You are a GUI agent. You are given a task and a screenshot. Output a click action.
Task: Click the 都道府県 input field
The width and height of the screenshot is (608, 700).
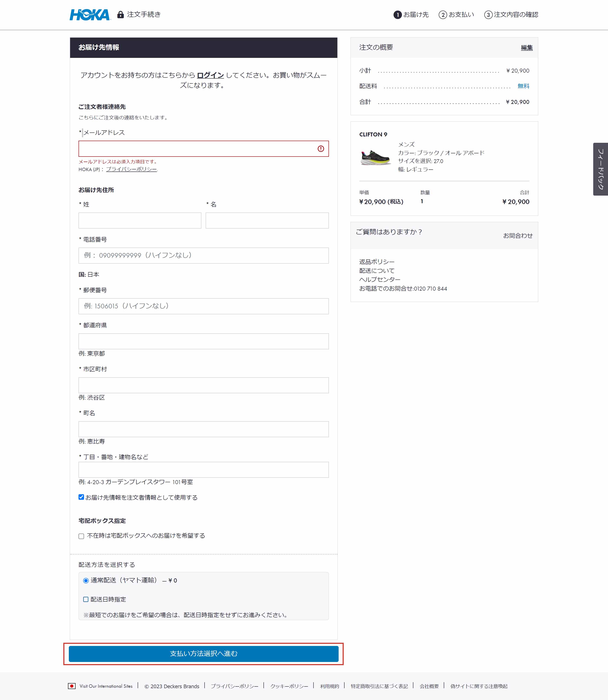click(x=204, y=341)
